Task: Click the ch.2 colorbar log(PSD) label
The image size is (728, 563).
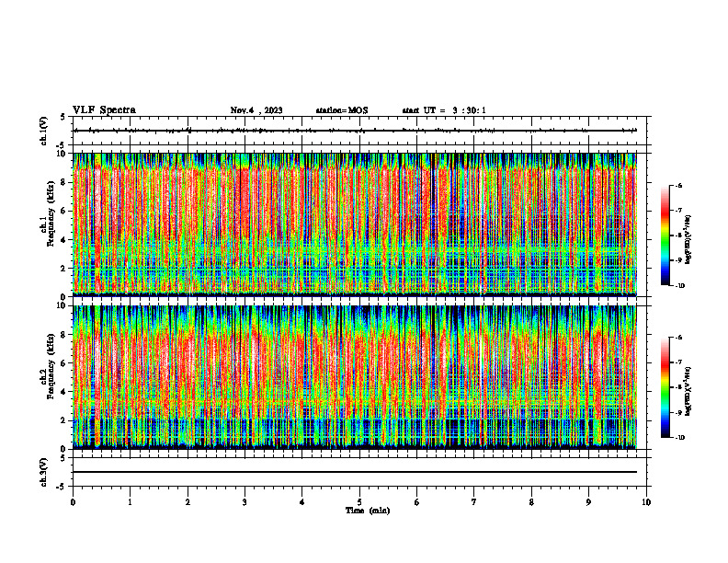Action: click(x=688, y=391)
